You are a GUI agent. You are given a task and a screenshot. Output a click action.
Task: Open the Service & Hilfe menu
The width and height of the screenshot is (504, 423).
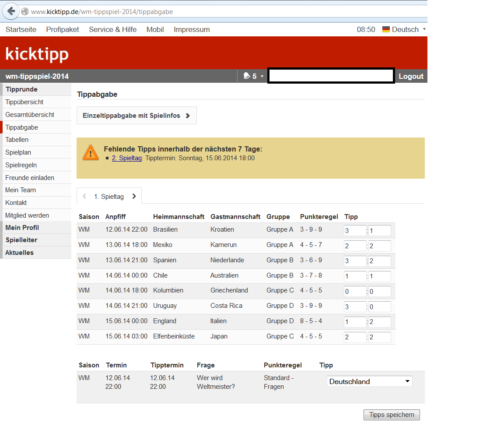[x=112, y=29]
